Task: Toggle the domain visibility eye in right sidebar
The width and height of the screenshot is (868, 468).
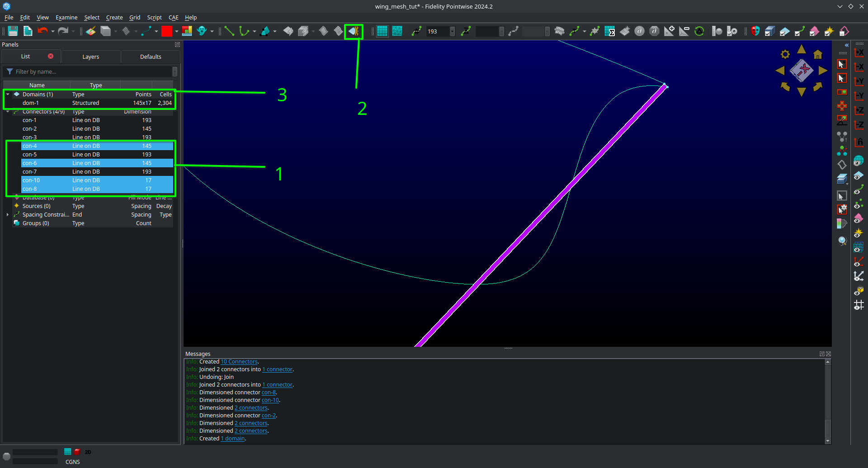Action: [x=859, y=175]
